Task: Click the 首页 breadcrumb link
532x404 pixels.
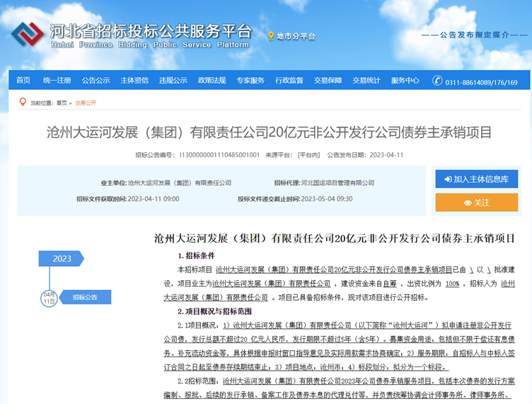Action: pos(62,103)
